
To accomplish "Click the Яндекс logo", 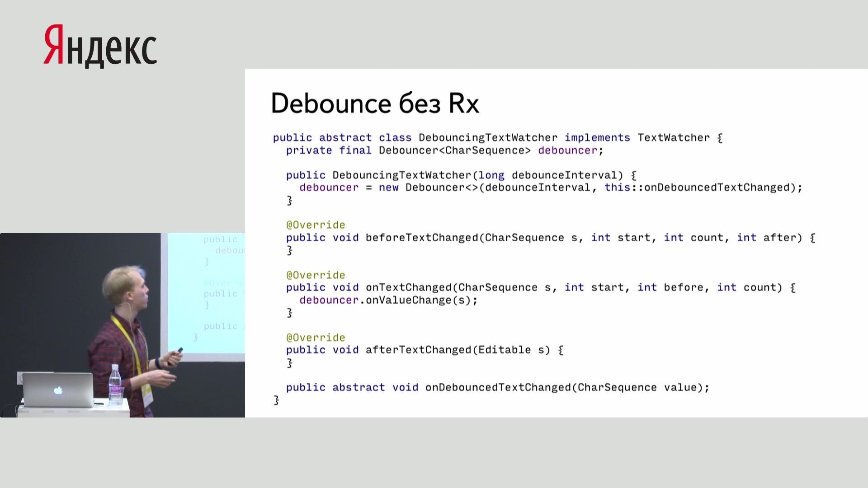I will coord(100,46).
